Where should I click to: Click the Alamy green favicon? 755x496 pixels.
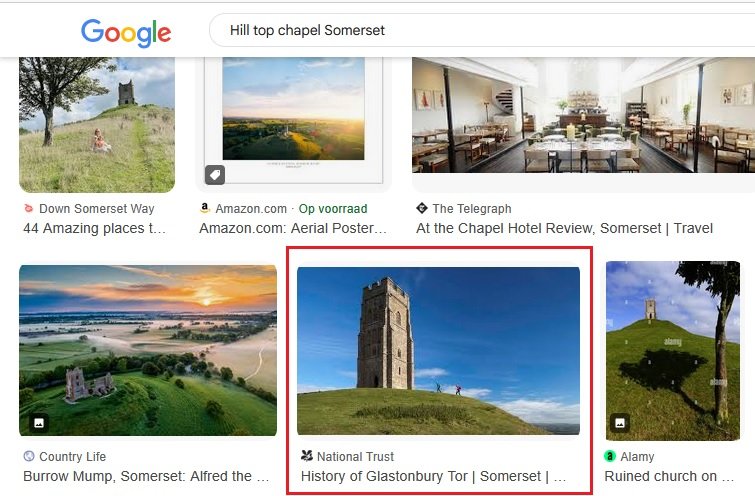[x=610, y=456]
